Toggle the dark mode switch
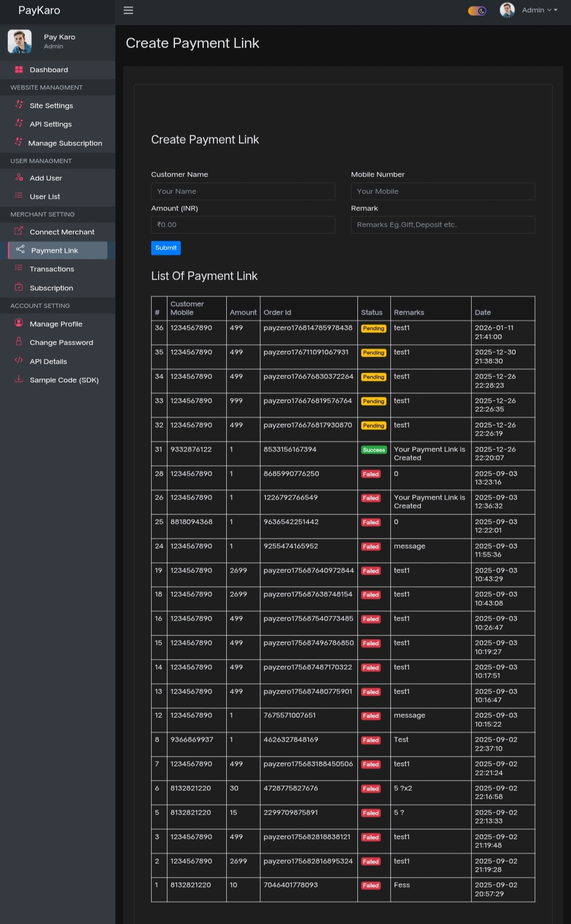 (x=477, y=11)
